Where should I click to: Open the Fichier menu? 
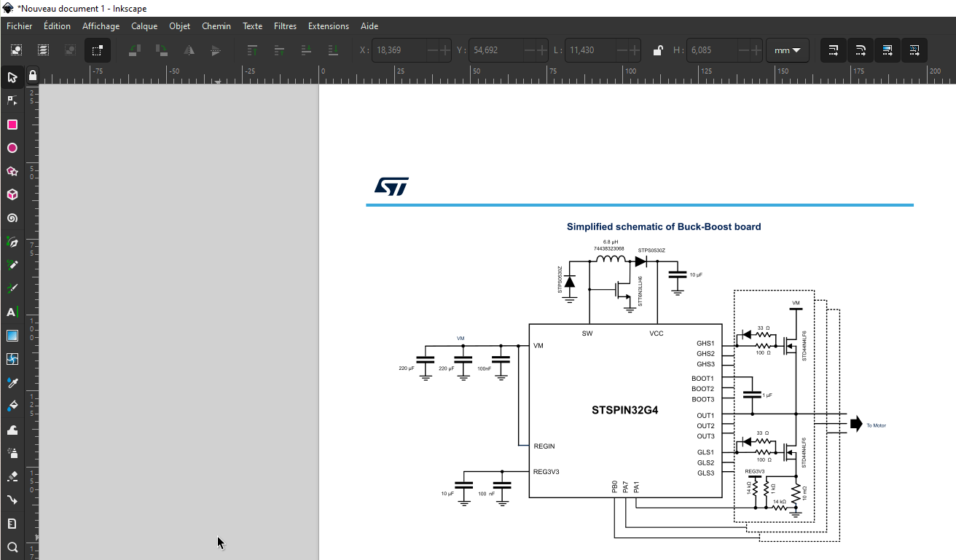point(20,26)
